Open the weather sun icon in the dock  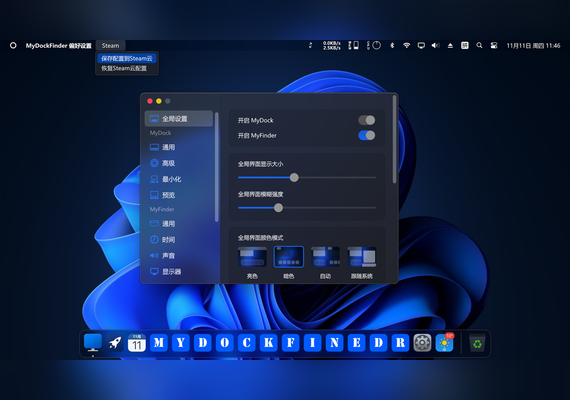click(445, 343)
